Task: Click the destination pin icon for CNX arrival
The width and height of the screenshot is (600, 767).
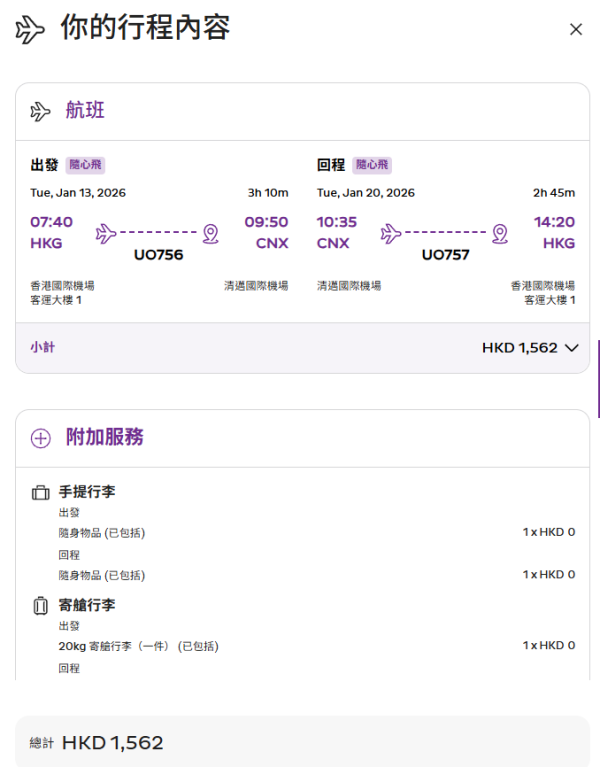Action: [211, 234]
